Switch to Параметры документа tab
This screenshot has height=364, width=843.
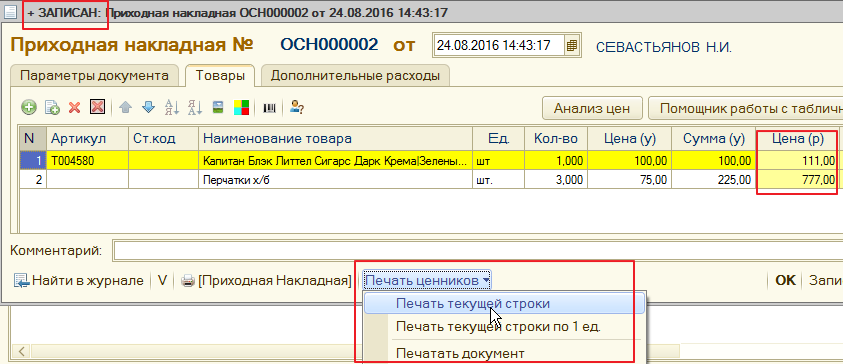click(x=94, y=76)
